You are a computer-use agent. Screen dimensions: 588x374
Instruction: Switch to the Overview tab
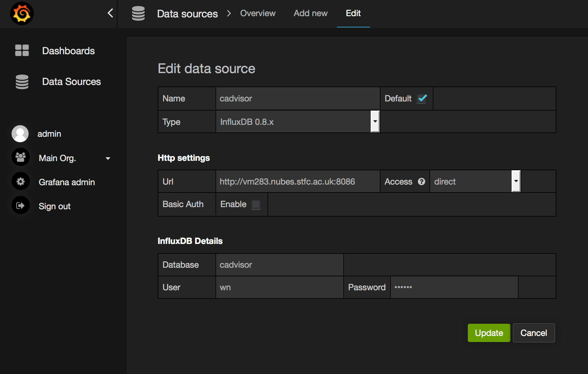[x=258, y=13]
